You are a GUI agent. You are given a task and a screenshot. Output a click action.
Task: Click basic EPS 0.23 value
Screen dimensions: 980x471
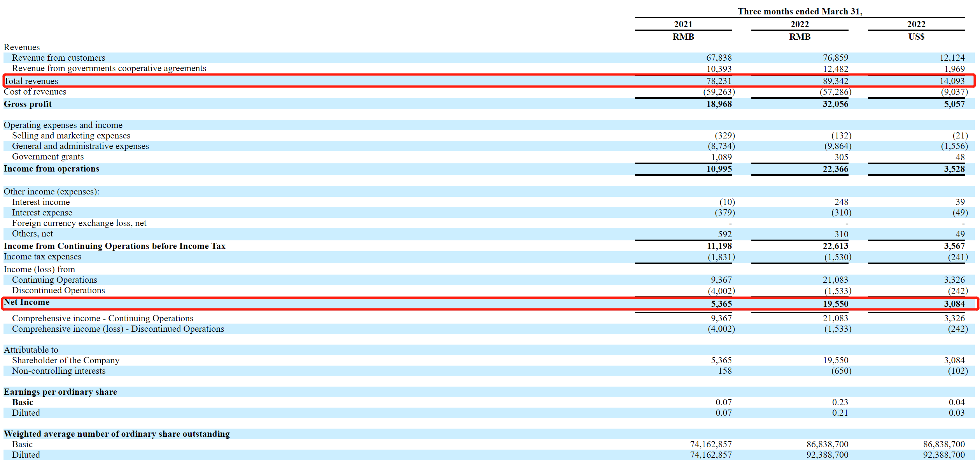[x=840, y=403]
